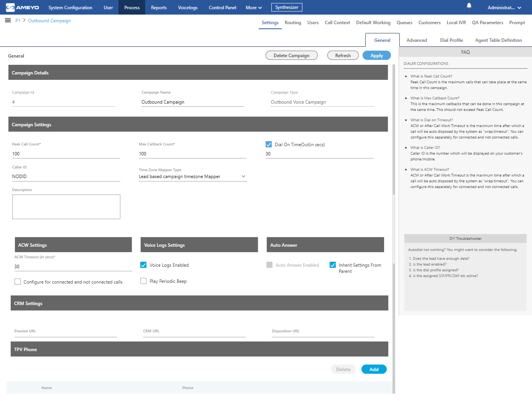The image size is (532, 401).
Task: Switch to the Routing tab
Action: point(293,23)
